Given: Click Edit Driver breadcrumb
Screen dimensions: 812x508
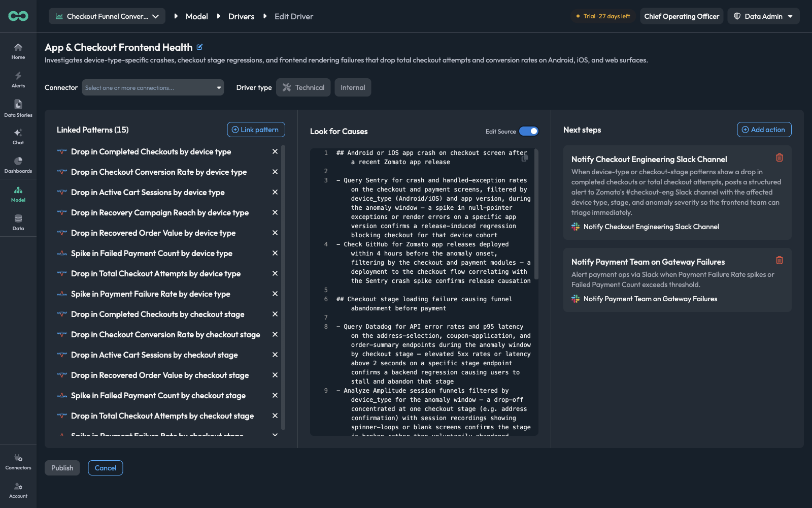Looking at the screenshot, I should coord(294,16).
